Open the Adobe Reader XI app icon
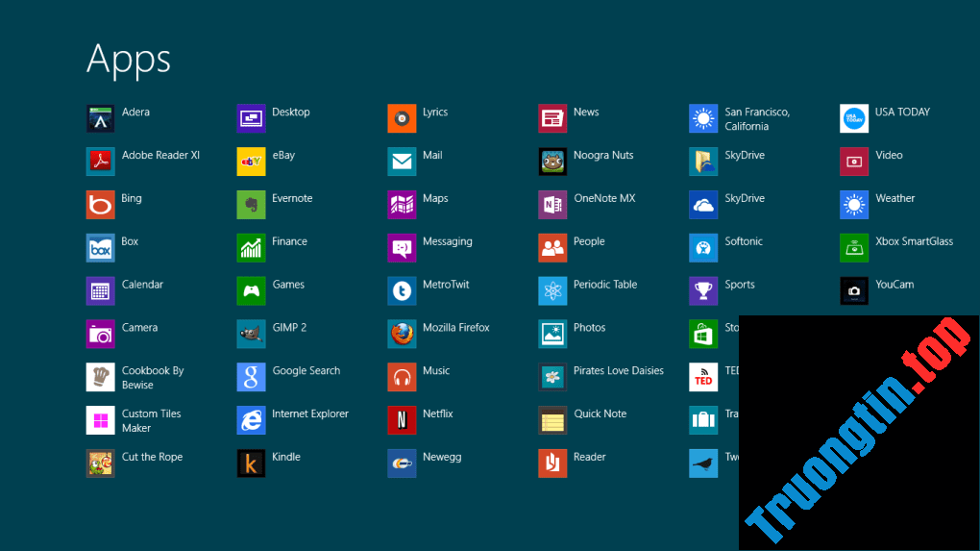The width and height of the screenshot is (980, 551). point(101,162)
